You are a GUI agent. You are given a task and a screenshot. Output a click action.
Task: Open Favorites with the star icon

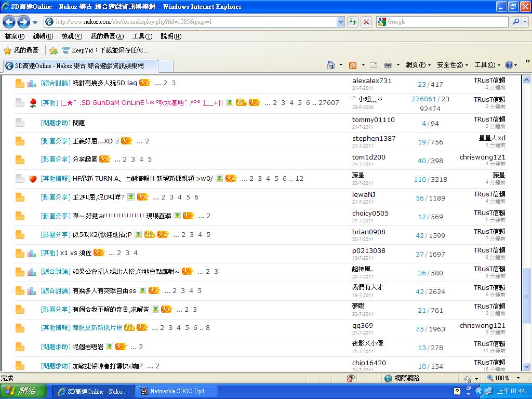[x=7, y=50]
